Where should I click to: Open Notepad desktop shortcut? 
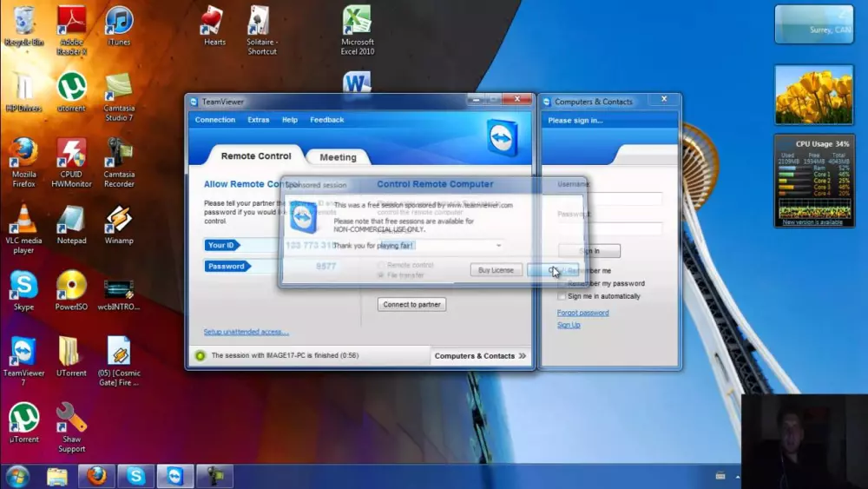71,224
